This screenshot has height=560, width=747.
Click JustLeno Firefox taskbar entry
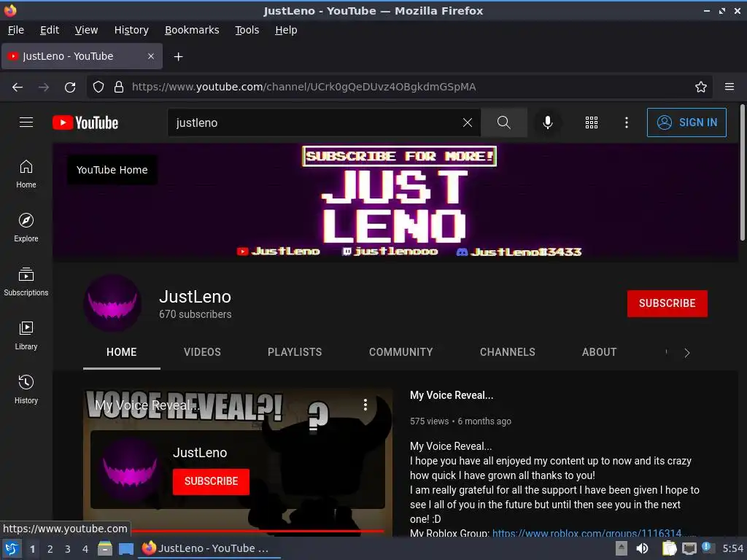pyautogui.click(x=209, y=548)
